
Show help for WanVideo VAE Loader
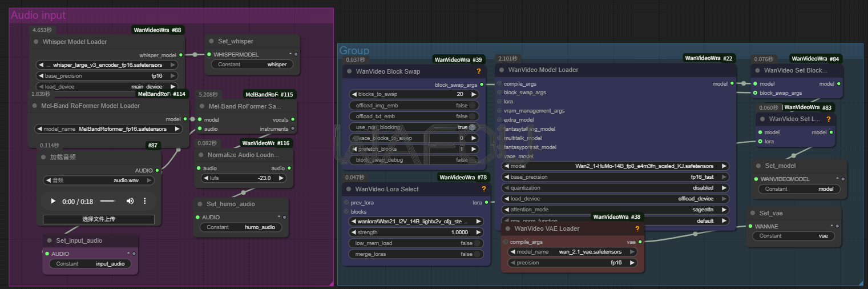(x=637, y=228)
